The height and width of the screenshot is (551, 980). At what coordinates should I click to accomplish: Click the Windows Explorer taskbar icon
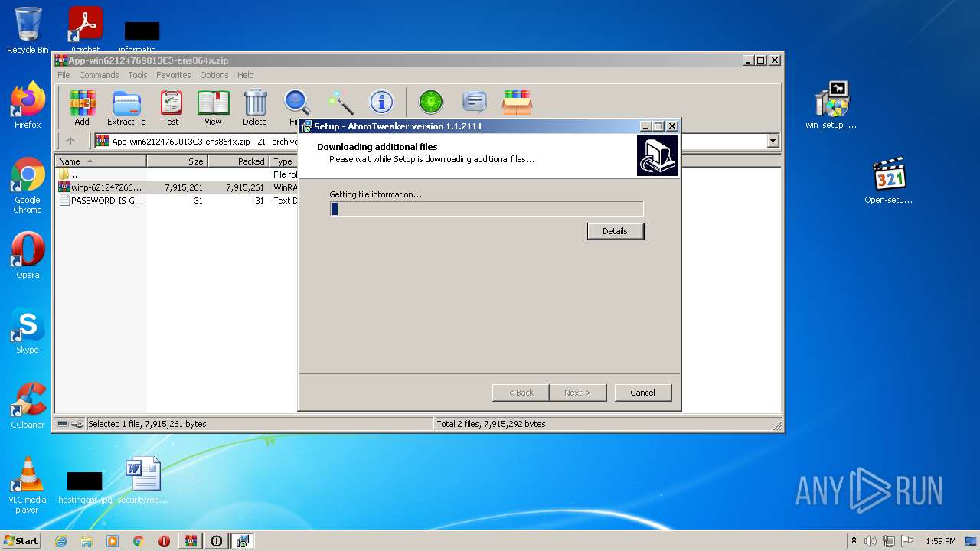87,541
